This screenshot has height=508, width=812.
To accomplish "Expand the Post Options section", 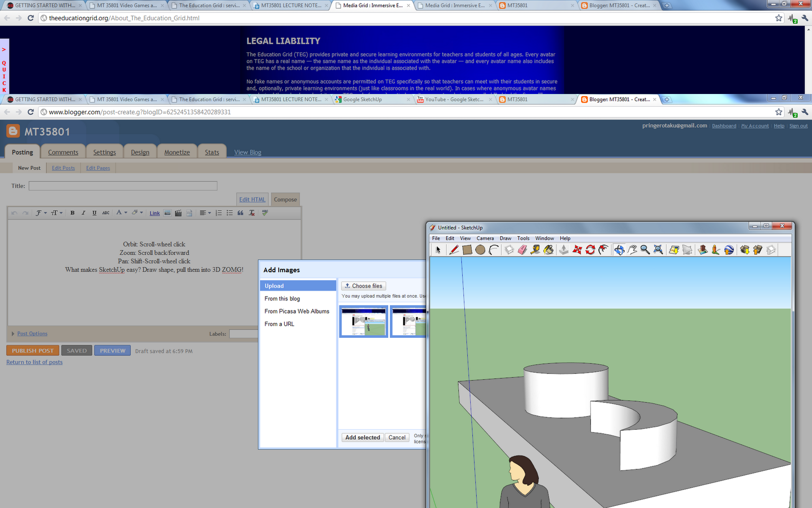I will click(31, 334).
